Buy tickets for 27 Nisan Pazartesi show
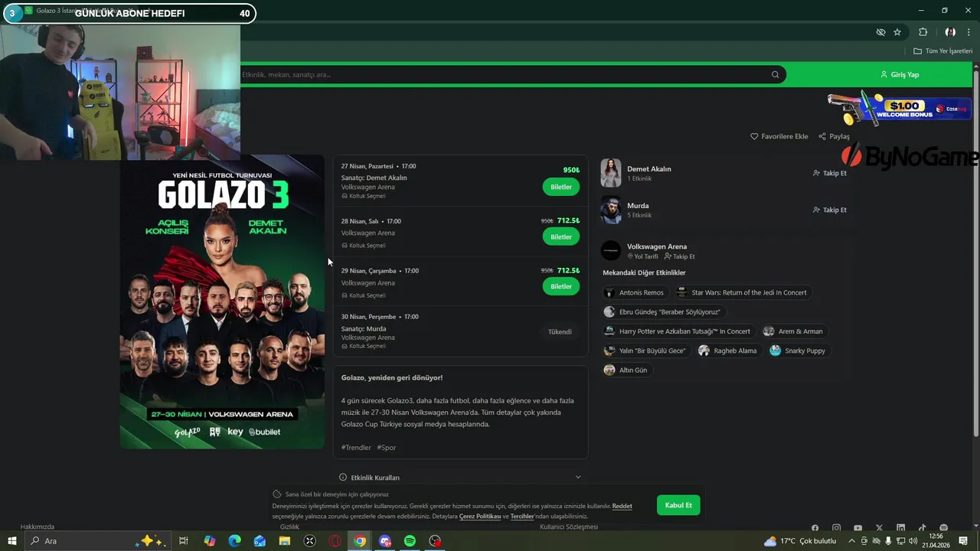This screenshot has height=551, width=980. [x=561, y=187]
